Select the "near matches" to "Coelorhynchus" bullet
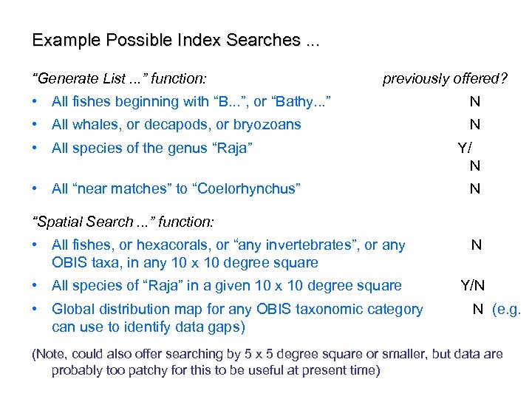The image size is (532, 399). 176,188
